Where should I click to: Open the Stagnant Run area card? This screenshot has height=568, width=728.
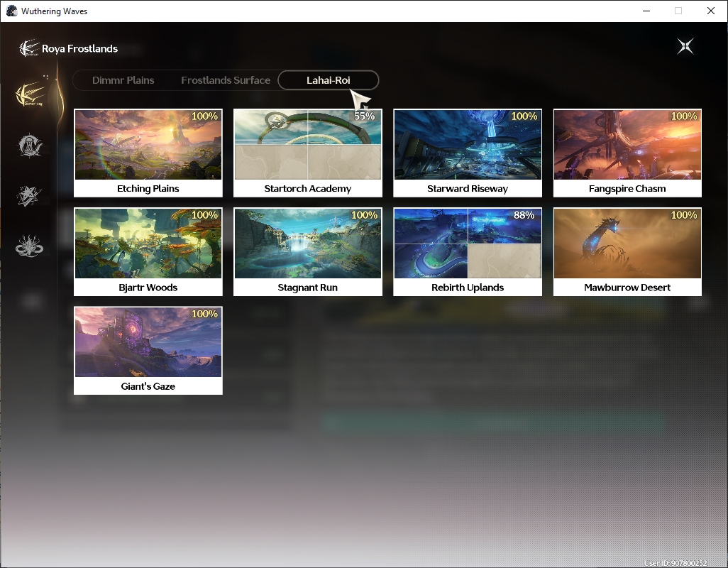pyautogui.click(x=308, y=252)
